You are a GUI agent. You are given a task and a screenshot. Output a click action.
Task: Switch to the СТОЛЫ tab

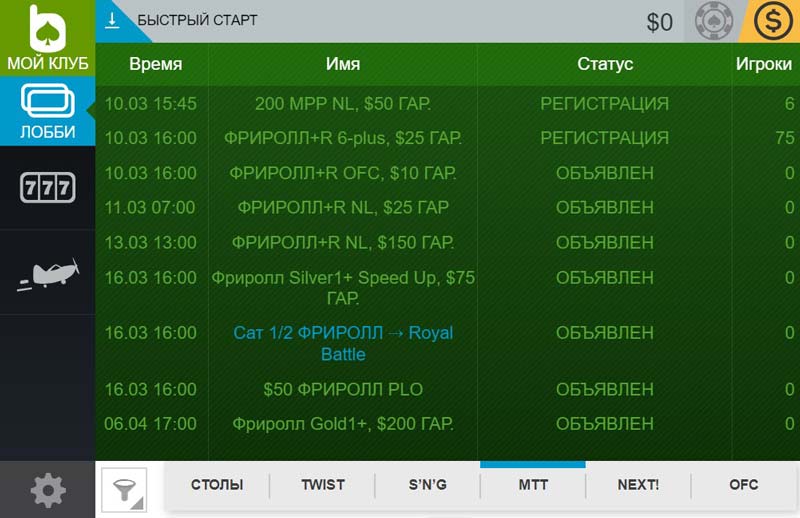click(217, 484)
